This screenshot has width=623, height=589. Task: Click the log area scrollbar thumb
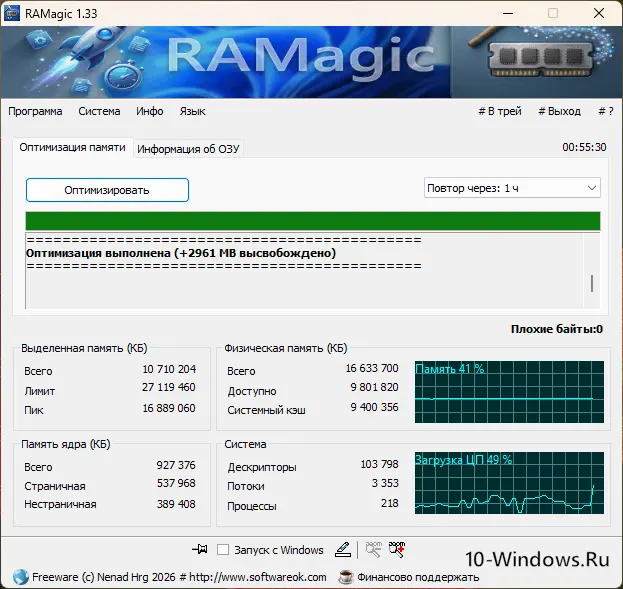592,283
